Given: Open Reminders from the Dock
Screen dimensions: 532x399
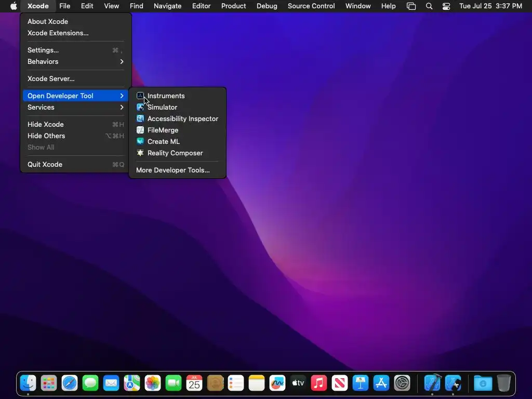Looking at the screenshot, I should pos(236,383).
